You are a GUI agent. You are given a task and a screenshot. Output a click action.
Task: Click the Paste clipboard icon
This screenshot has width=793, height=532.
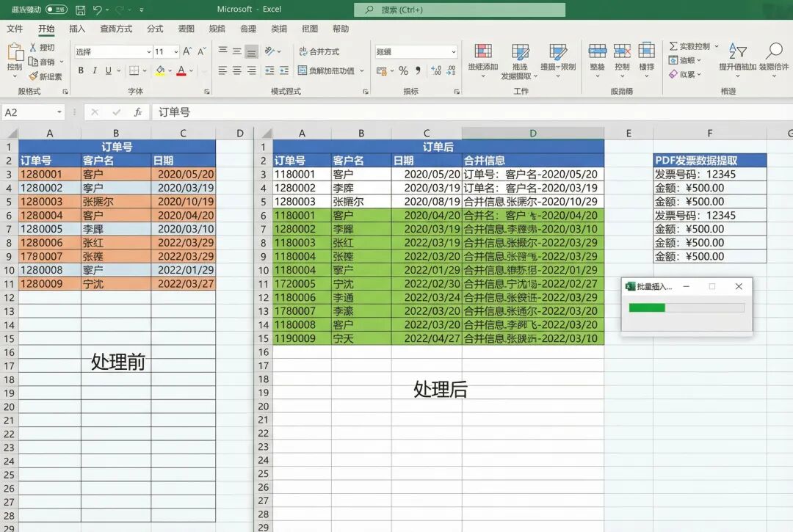click(15, 52)
